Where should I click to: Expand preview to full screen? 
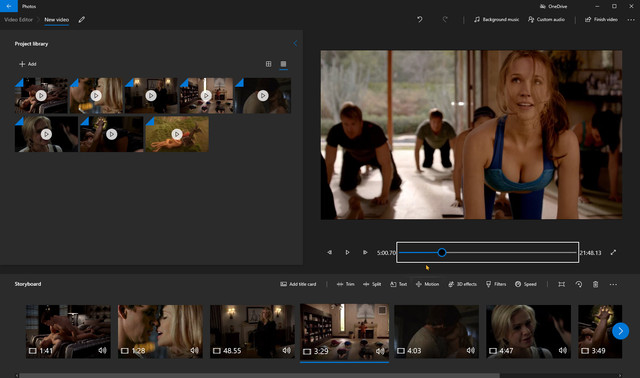613,252
